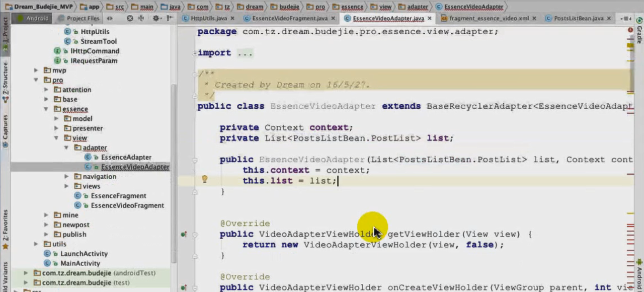Collapse the pro package
The image size is (644, 292).
[x=36, y=80]
